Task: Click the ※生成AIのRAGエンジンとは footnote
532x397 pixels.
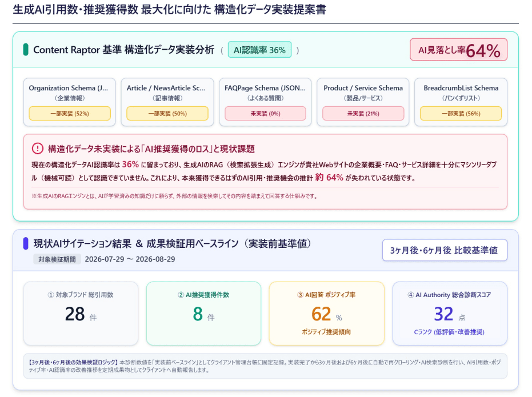Action: (174, 196)
